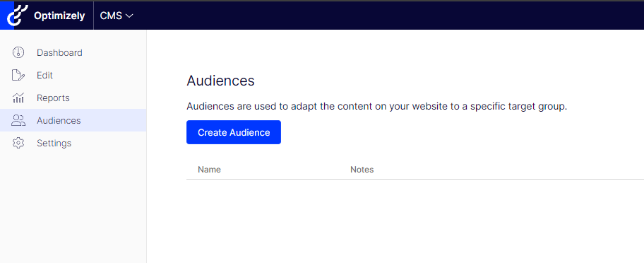Open the Settings gear icon
Screen dimensions: 644x263
[x=18, y=143]
